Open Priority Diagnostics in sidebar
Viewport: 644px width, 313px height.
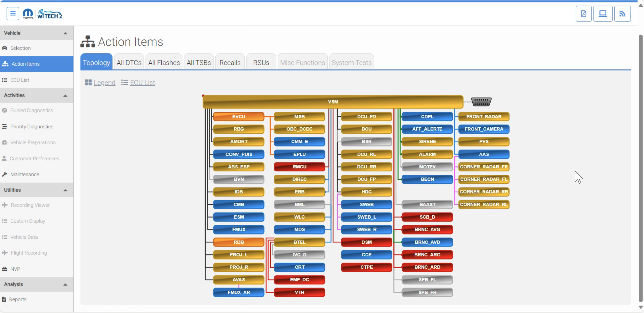click(x=37, y=126)
